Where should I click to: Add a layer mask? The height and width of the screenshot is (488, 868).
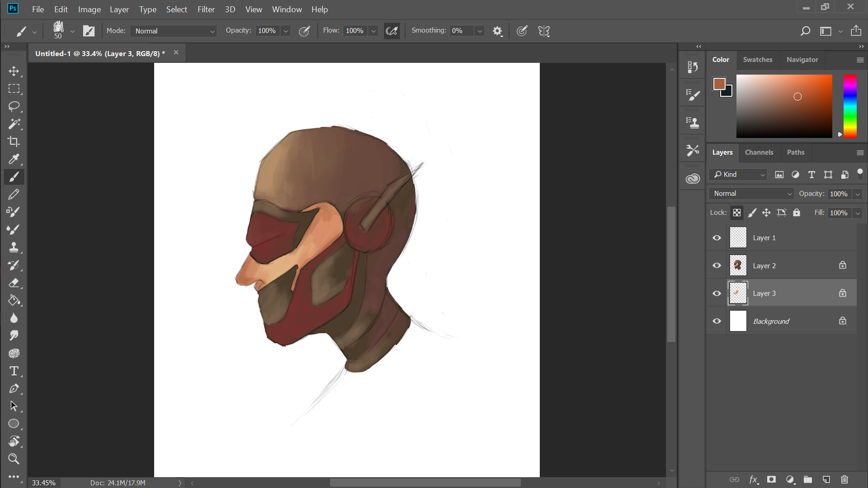tap(771, 479)
